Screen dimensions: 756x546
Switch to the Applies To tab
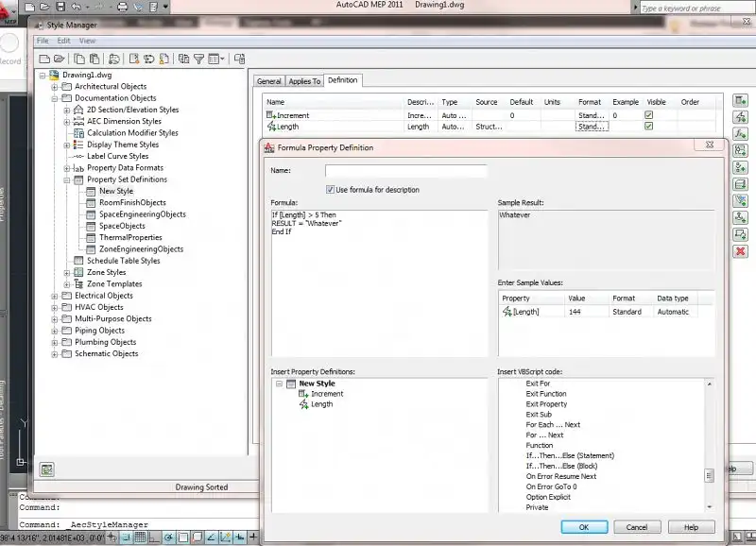pyautogui.click(x=304, y=81)
